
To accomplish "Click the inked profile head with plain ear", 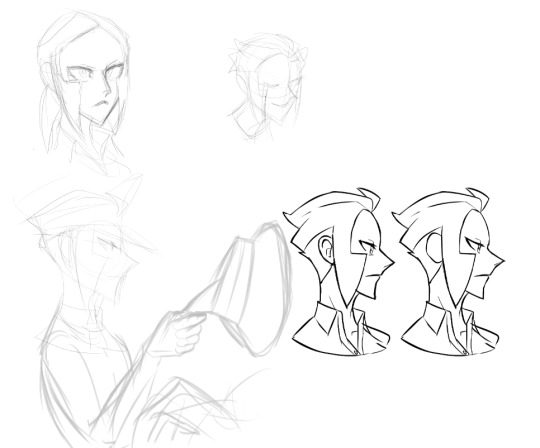I will (448, 272).
